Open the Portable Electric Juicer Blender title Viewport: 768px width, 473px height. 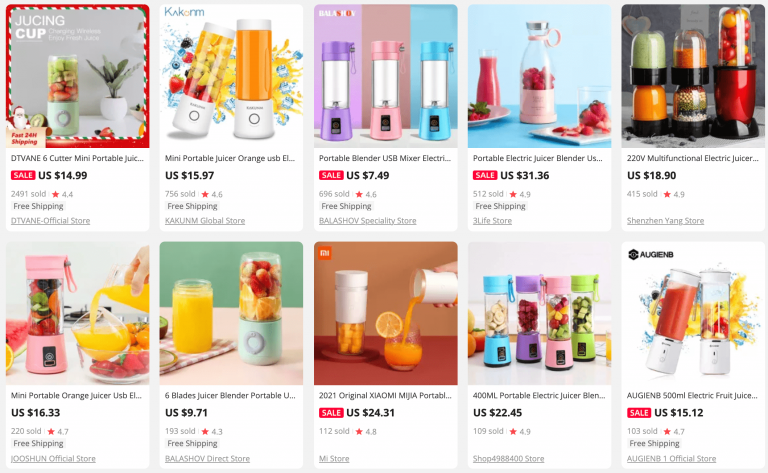(x=538, y=158)
